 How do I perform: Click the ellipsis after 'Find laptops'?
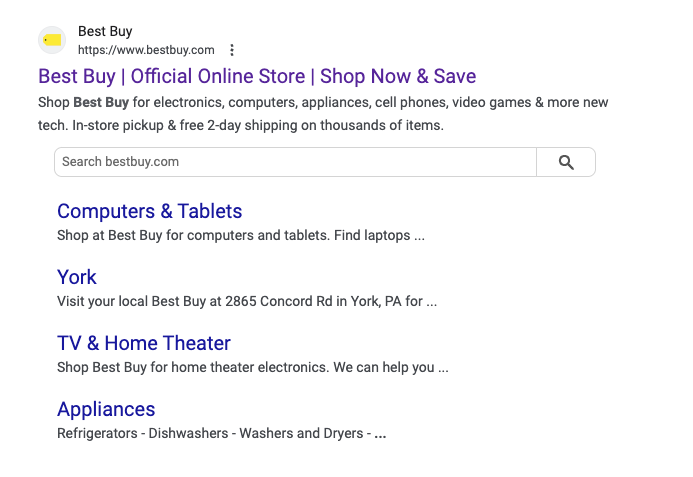click(x=419, y=238)
